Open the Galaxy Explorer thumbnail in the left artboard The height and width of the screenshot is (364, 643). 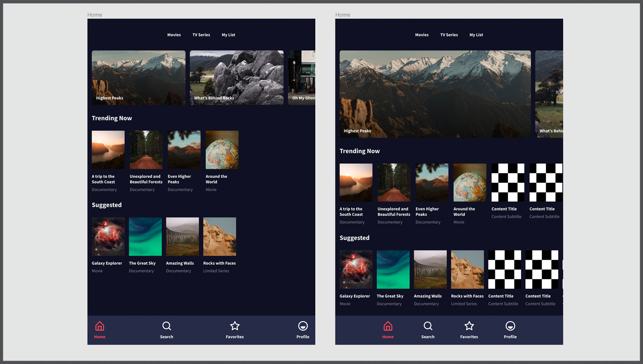[x=108, y=237]
